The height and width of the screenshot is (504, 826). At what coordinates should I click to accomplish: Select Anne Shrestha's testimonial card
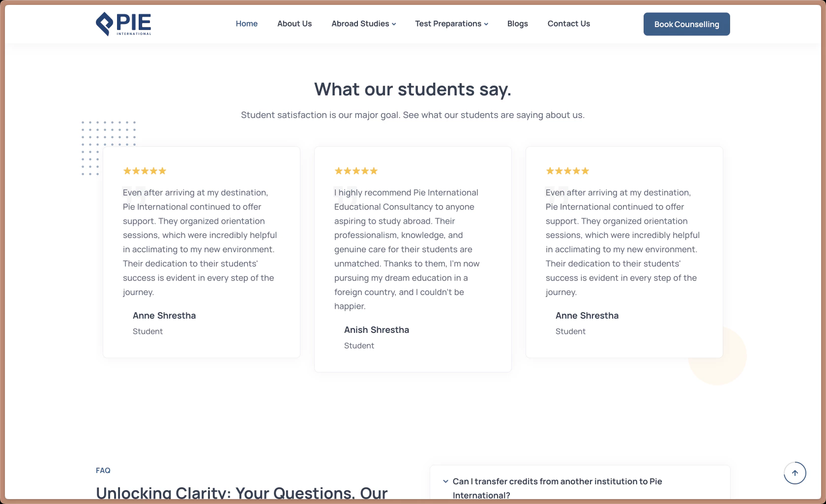201,252
